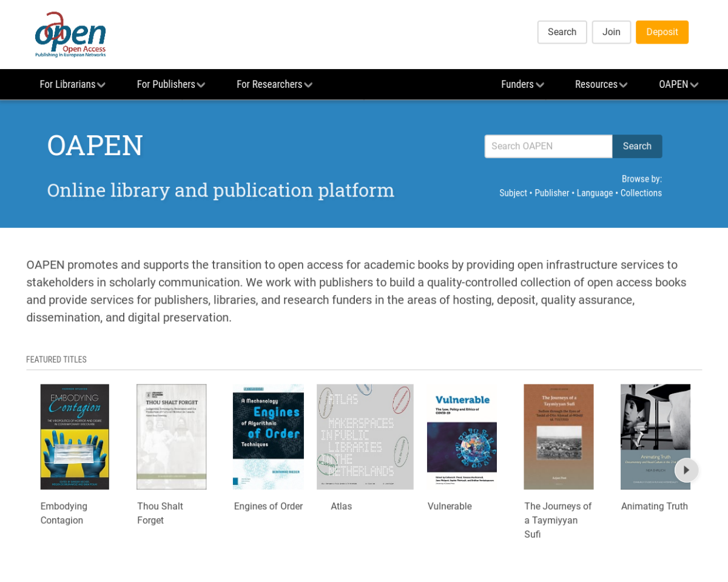Open the Vulnerable book cover thumbnail
The image size is (728, 582).
click(x=462, y=436)
